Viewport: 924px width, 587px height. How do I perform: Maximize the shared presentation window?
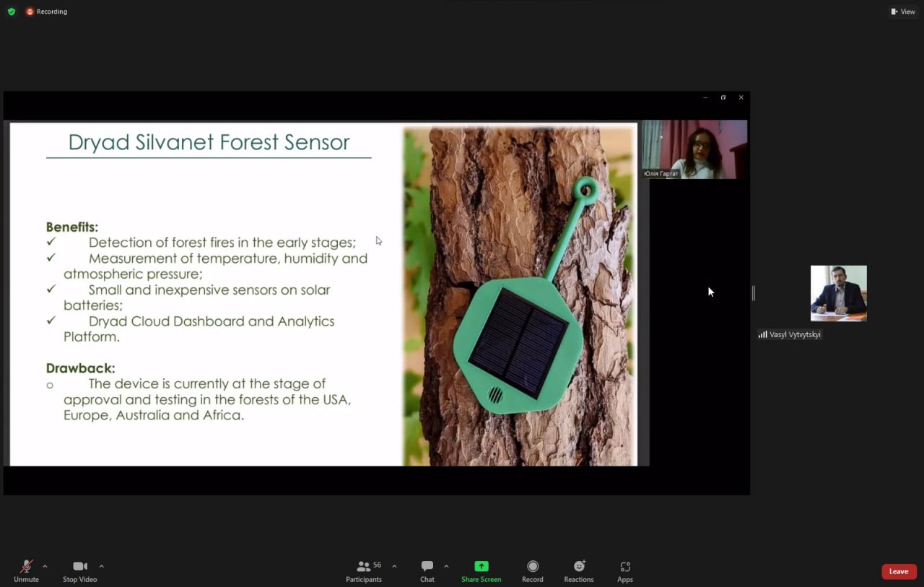(x=723, y=97)
